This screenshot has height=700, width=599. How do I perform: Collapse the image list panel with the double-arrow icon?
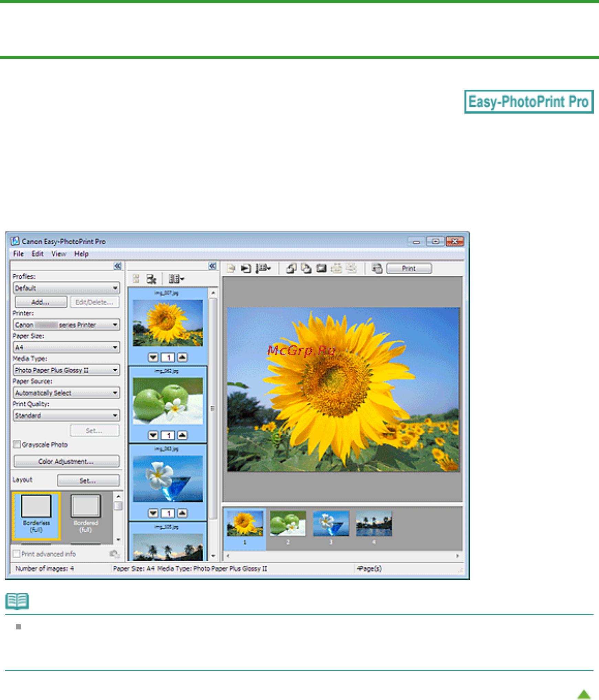coord(212,266)
